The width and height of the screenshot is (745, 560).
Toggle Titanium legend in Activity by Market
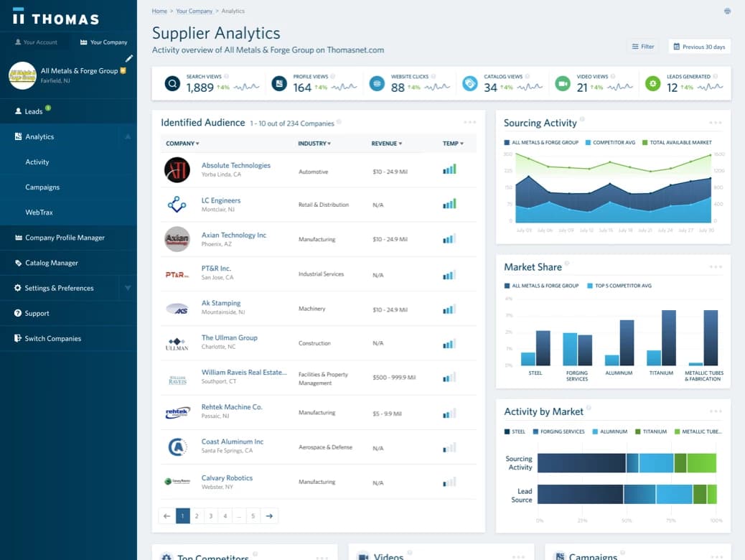[650, 431]
